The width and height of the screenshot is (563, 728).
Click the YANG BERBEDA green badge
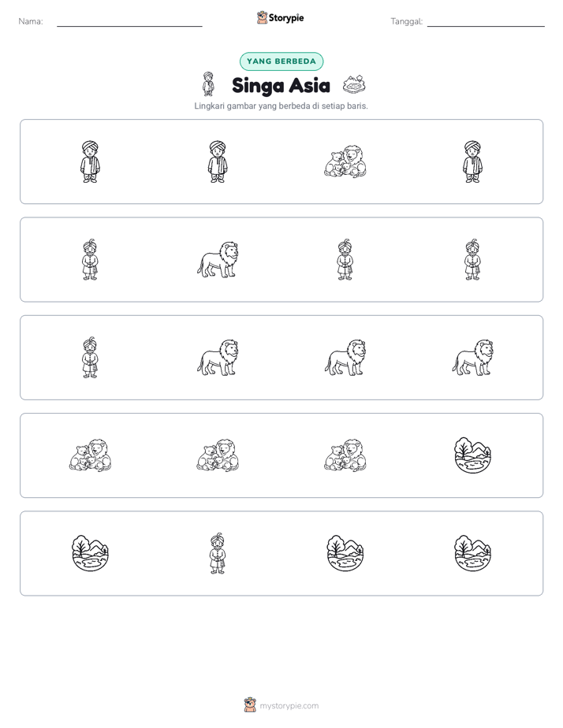(x=281, y=61)
